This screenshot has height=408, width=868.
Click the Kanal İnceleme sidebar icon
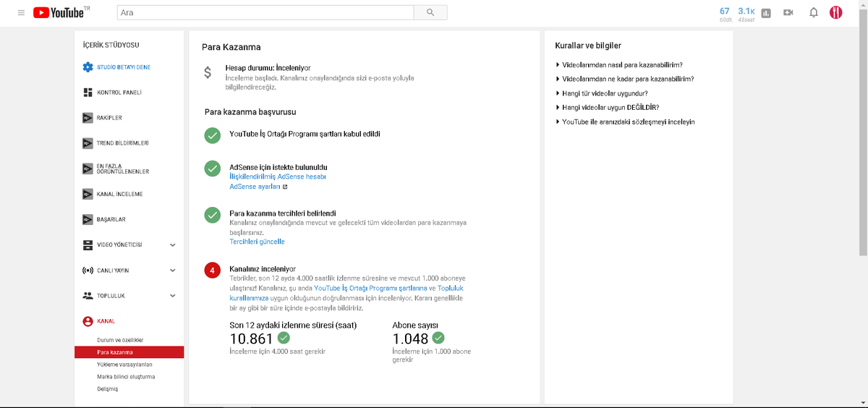pyautogui.click(x=88, y=194)
